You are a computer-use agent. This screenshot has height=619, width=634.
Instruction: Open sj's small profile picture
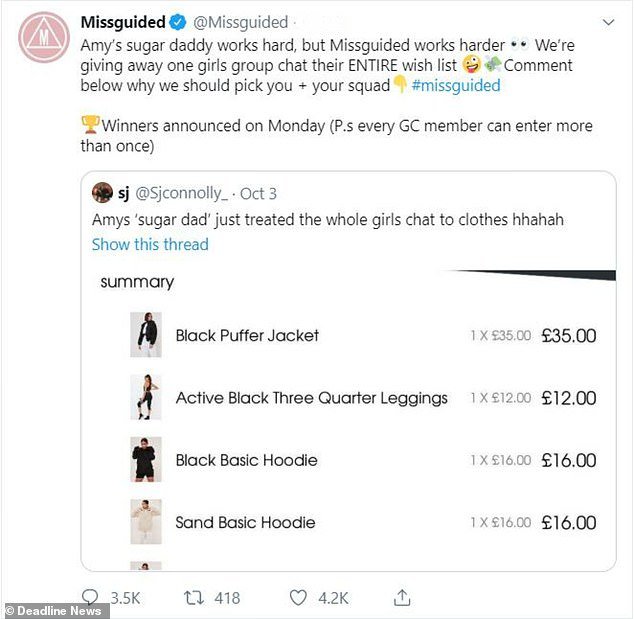pos(102,192)
